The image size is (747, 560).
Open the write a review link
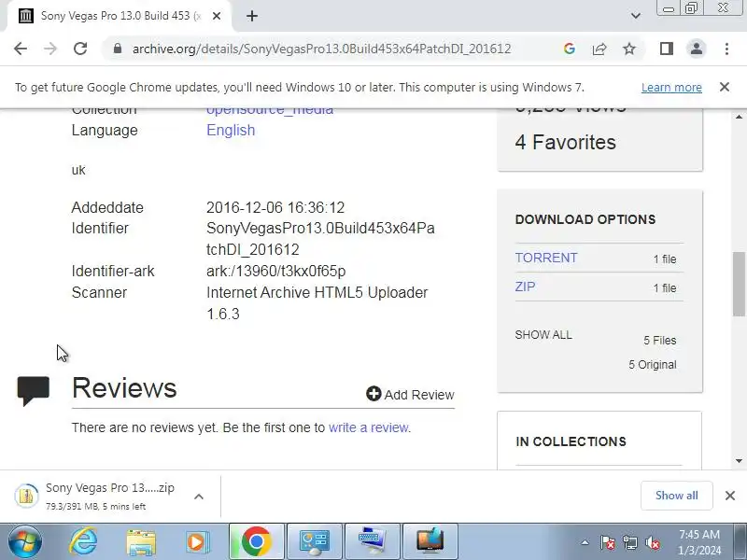[368, 427]
